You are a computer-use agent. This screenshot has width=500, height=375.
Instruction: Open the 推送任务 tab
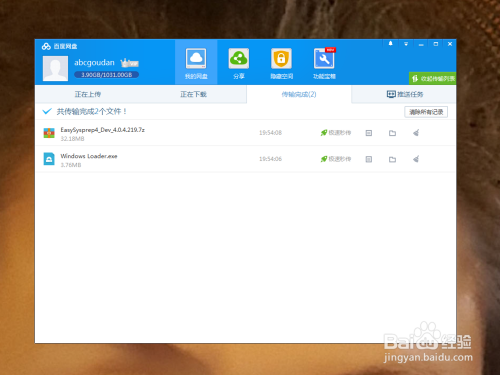(404, 94)
